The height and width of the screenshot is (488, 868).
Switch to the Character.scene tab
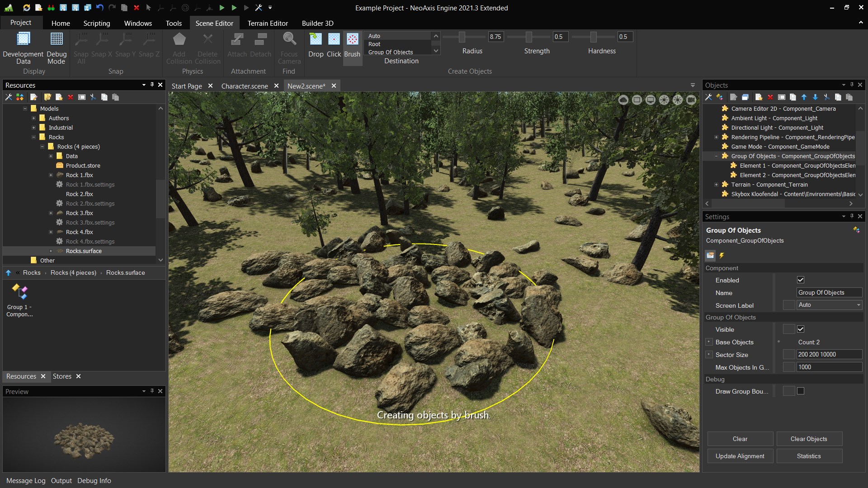(245, 86)
